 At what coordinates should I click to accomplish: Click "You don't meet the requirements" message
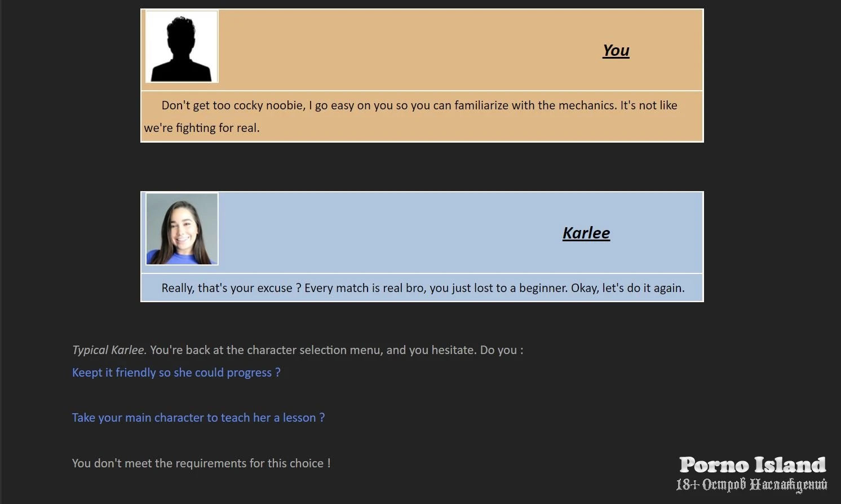(201, 463)
